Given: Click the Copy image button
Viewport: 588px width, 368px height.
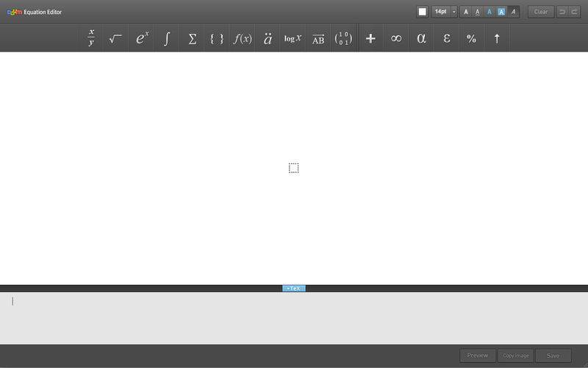Looking at the screenshot, I should (516, 355).
